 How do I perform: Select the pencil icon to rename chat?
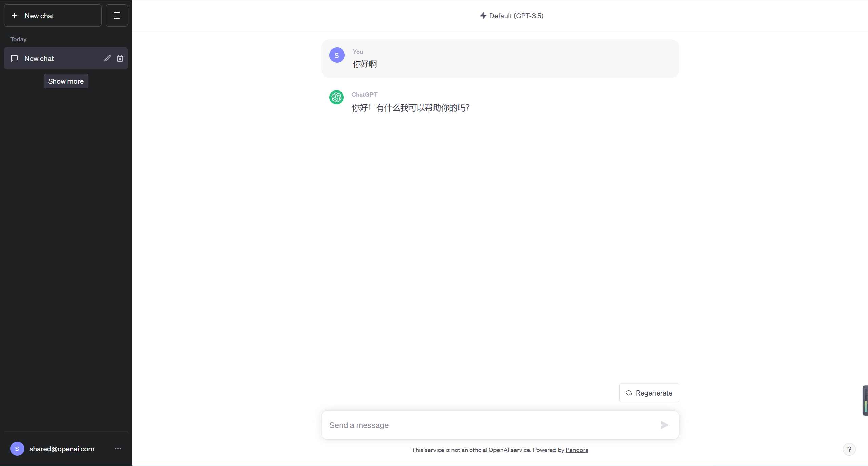point(108,58)
